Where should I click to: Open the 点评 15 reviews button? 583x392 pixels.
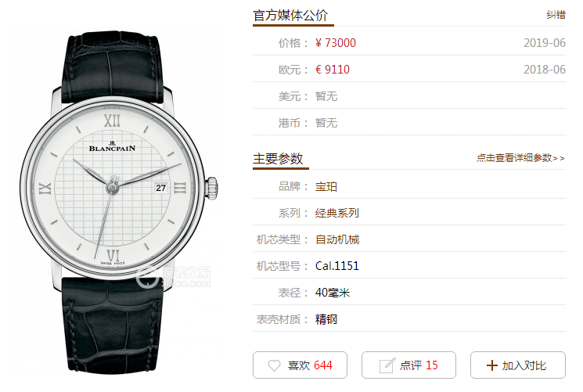click(x=408, y=365)
